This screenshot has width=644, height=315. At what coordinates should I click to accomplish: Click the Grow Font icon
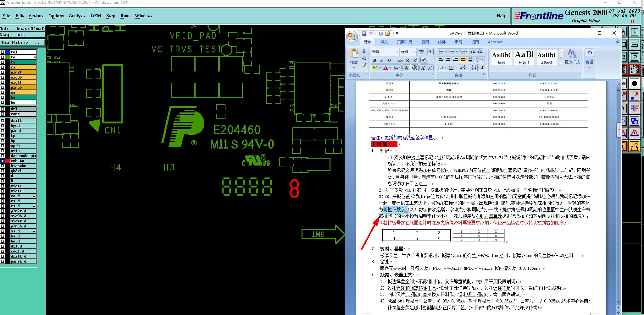coord(423,68)
